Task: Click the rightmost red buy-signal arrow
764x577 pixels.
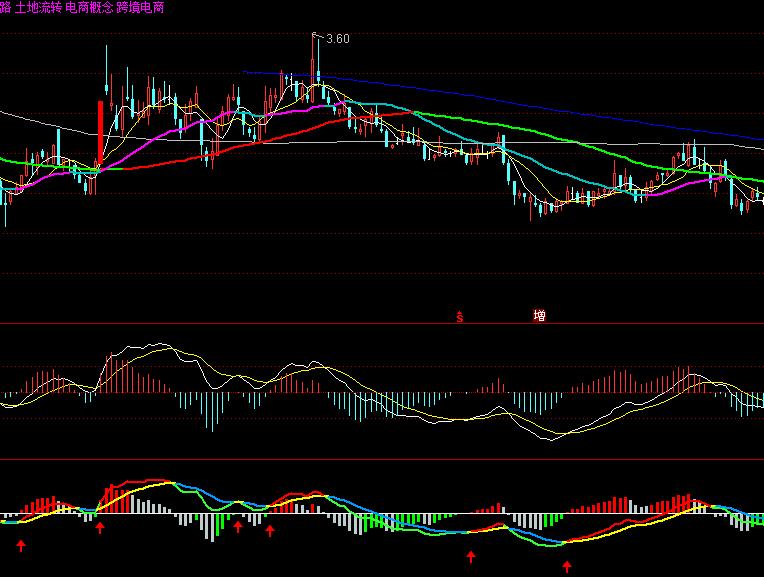Action: (567, 566)
